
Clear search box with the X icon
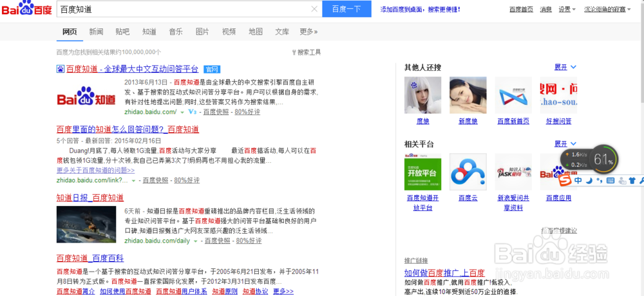314,9
